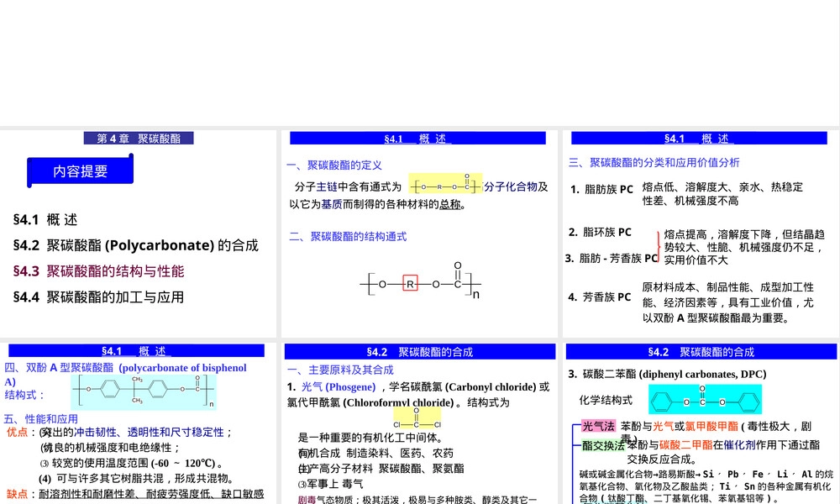Click outline entry '§4.1 概述' under 内容提要
Screen dimensions: 840x504
(x=45, y=219)
